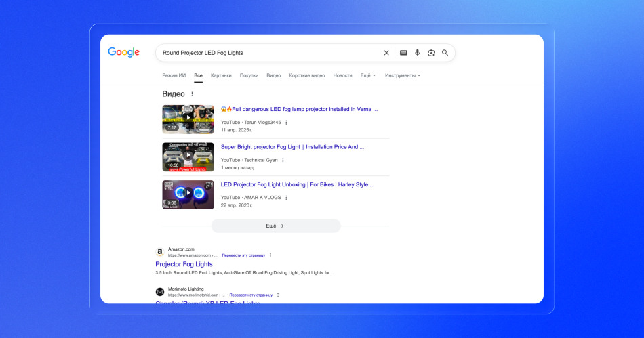Clear the search query with X icon

(x=386, y=53)
